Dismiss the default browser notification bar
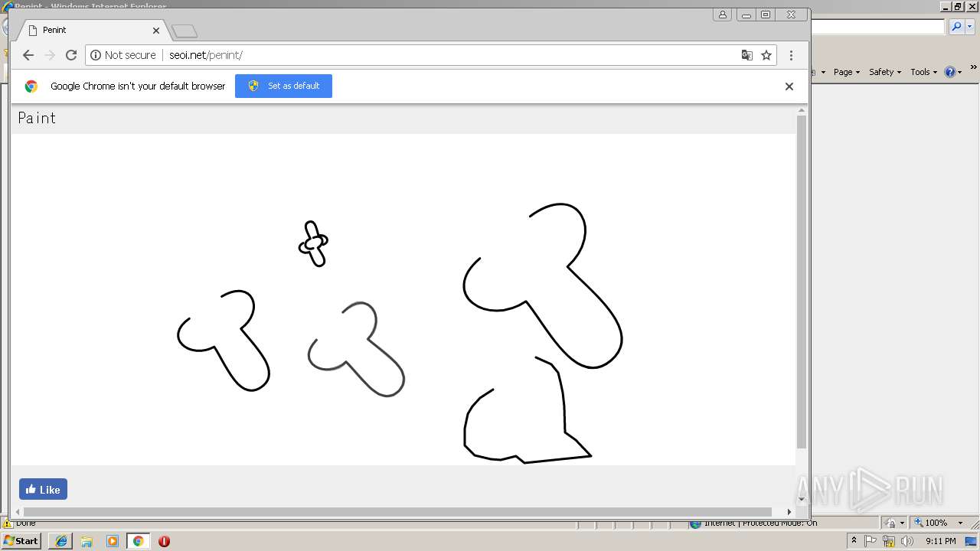 pos(789,86)
